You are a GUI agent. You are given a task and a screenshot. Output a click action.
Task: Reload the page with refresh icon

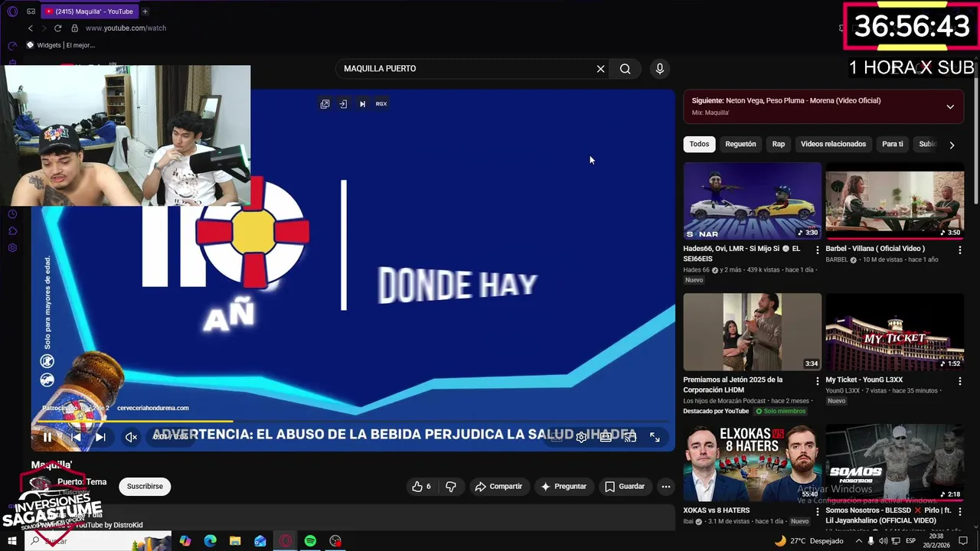point(57,28)
